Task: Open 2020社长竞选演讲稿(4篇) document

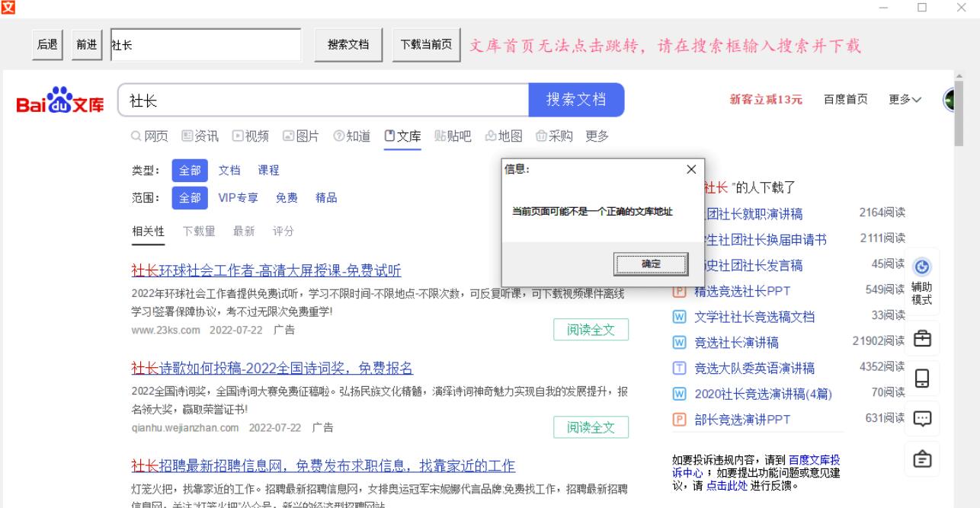Action: [x=763, y=395]
